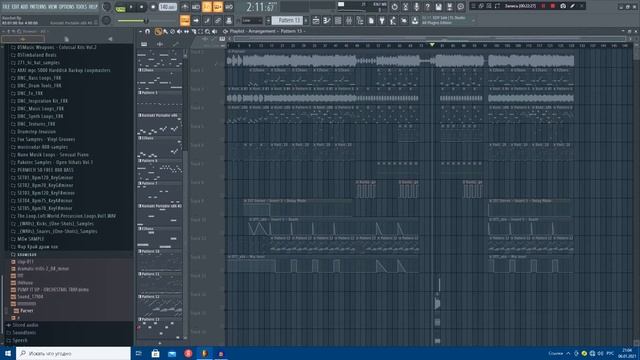Disable the active blend recording (overdub) icon
Image resolution: width=640 pixels, height=360 pixels.
pos(218,7)
